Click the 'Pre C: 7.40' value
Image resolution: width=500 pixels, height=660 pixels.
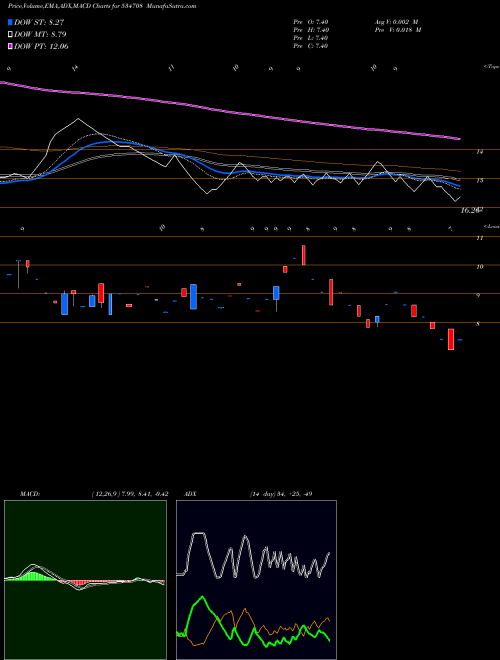tap(311, 46)
